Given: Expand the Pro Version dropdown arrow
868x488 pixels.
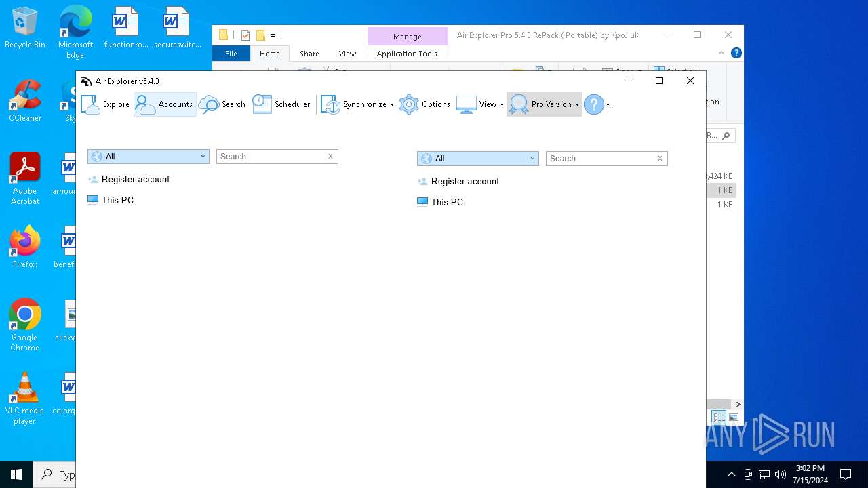Looking at the screenshot, I should 577,105.
